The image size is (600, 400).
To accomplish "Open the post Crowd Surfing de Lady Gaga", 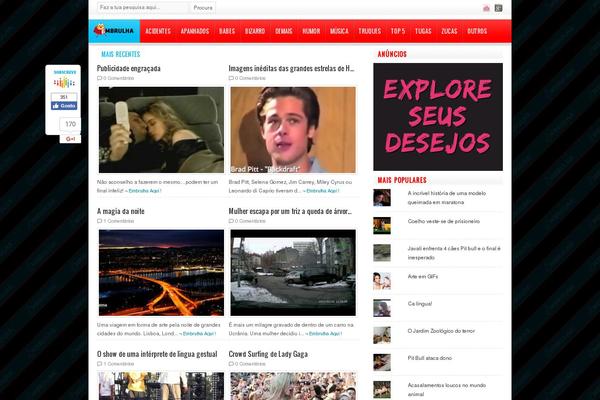I will 268,354.
